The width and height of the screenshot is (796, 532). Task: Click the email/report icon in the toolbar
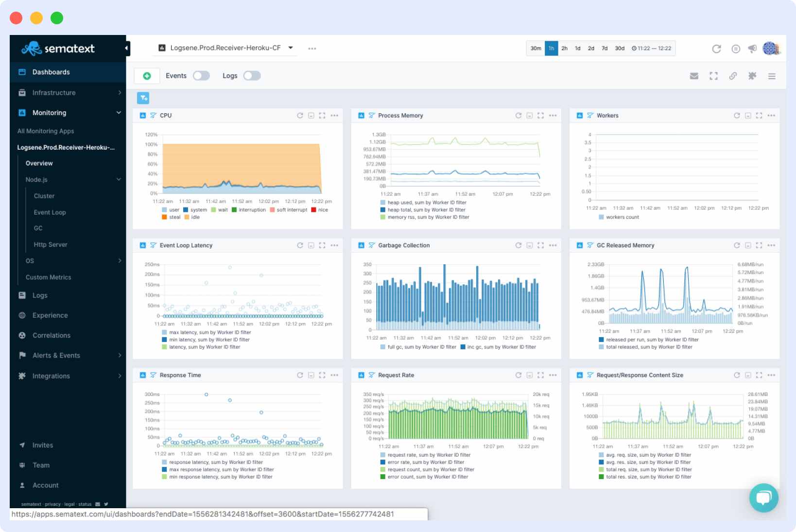pyautogui.click(x=694, y=76)
